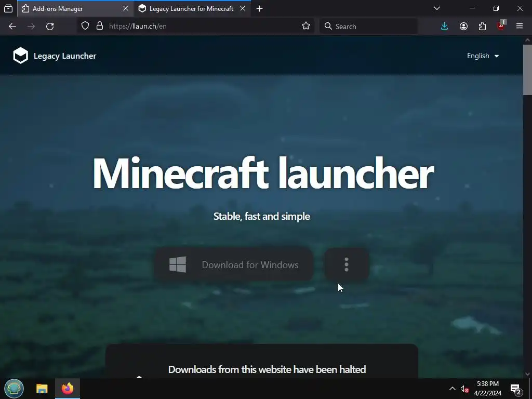
Task: Open more download options three-dot button
Action: pyautogui.click(x=347, y=264)
